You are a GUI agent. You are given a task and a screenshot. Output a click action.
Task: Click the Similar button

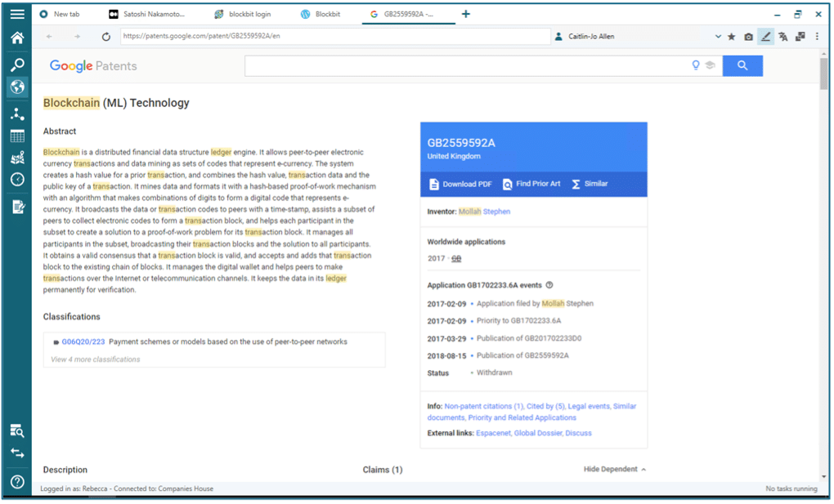pos(590,184)
